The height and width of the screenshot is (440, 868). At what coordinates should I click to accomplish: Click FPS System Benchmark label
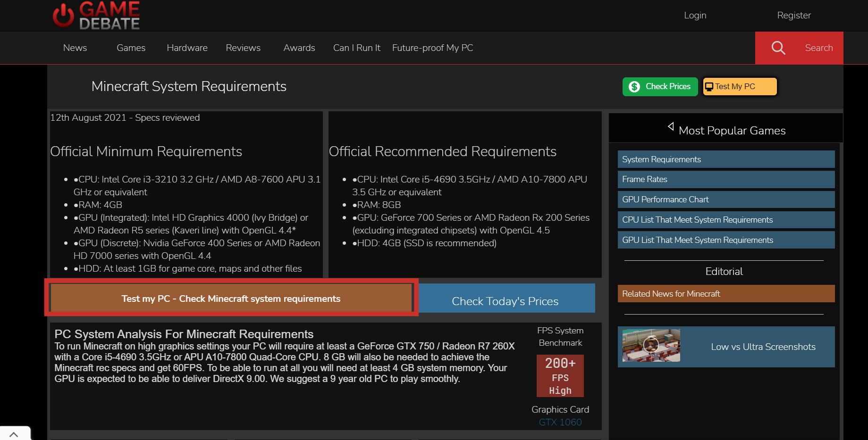click(x=560, y=337)
